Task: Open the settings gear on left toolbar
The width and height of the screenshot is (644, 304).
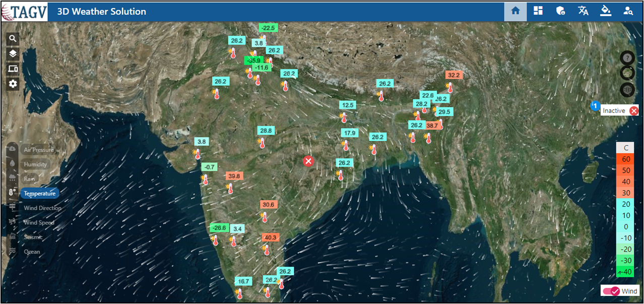Action: 13,84
